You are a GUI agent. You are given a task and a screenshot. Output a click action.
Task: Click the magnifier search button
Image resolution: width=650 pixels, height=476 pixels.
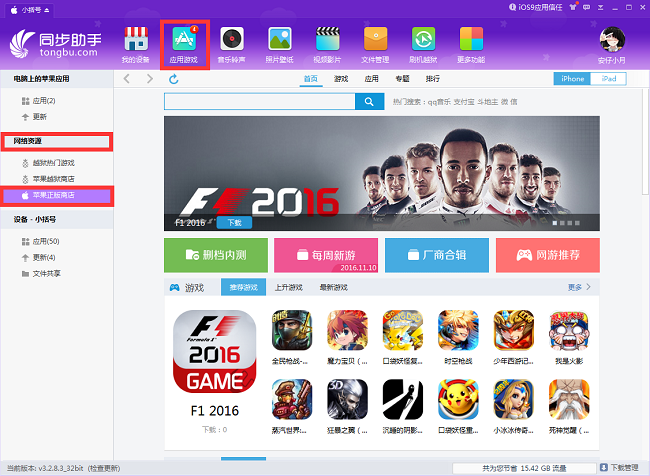pos(369,102)
